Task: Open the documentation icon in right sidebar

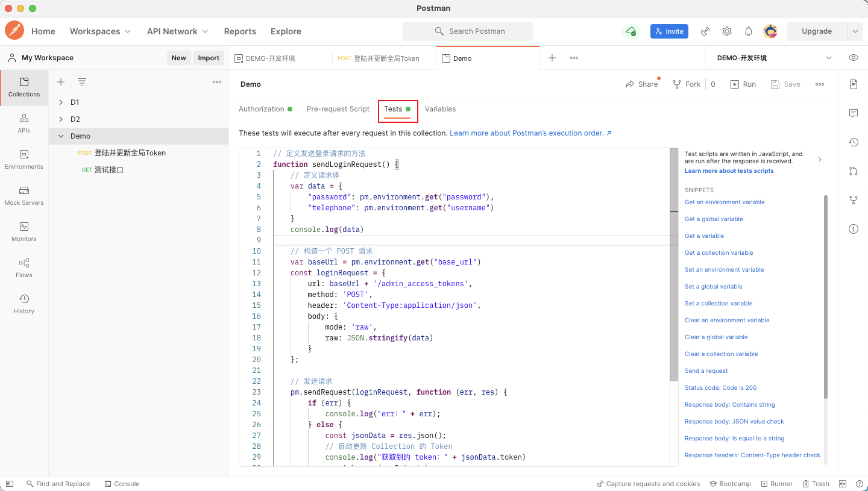Action: (x=853, y=84)
